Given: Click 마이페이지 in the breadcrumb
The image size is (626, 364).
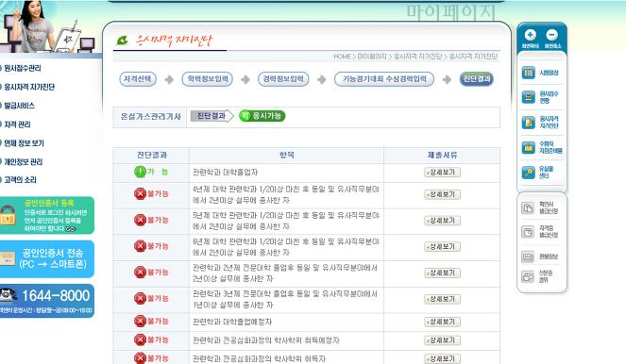Looking at the screenshot, I should [x=372, y=57].
